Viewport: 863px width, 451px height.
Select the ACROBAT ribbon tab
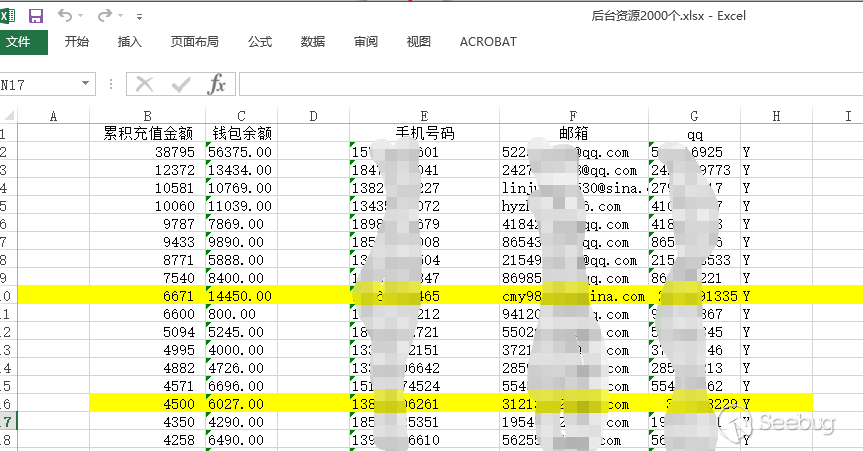(x=488, y=42)
